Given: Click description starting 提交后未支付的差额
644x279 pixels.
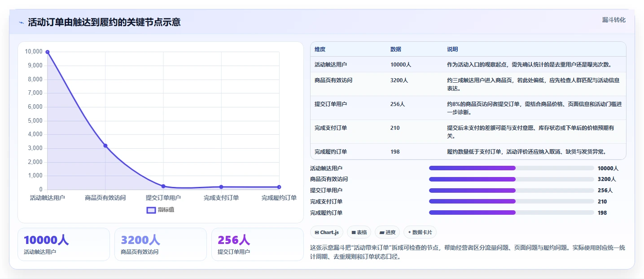Looking at the screenshot, I should (530, 132).
